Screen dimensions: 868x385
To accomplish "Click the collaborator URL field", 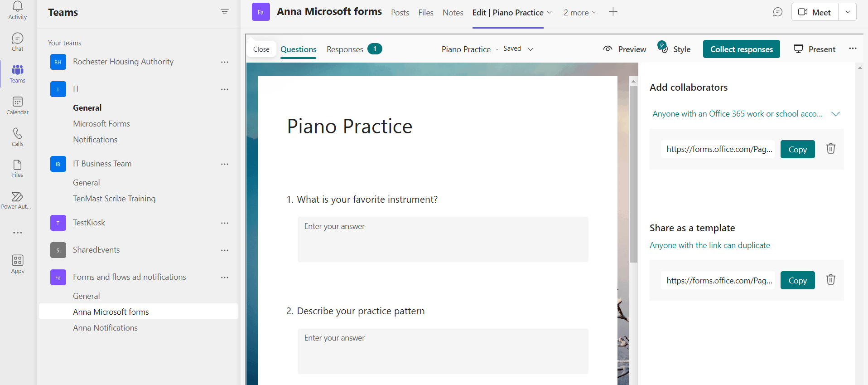I will click(x=718, y=149).
